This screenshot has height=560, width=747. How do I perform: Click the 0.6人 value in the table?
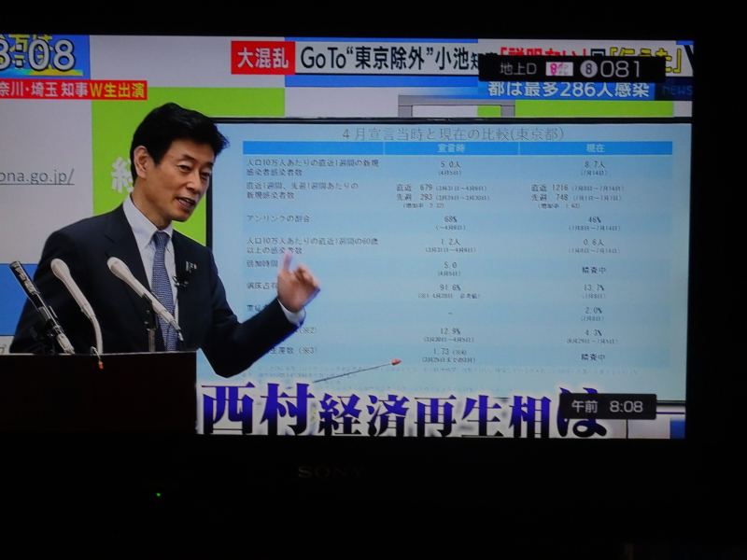point(594,242)
